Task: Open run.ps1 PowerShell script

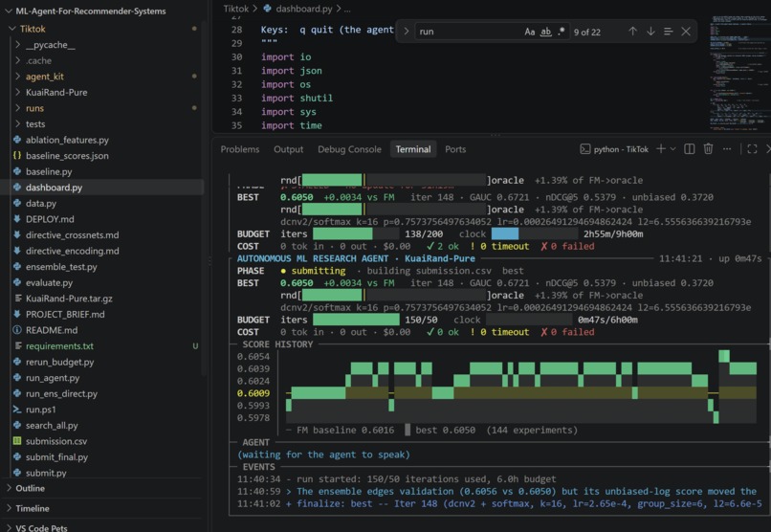Action: point(40,410)
